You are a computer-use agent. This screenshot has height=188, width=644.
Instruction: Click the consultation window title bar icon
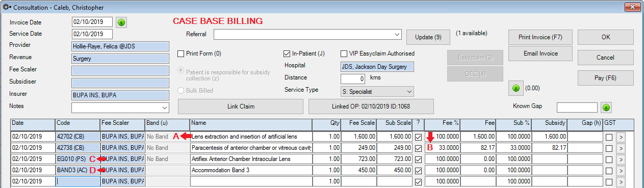point(7,7)
